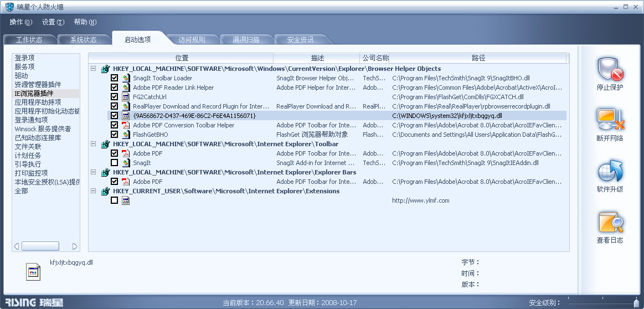The width and height of the screenshot is (644, 309).
Task: Uncheck Adobe PDF Conversion Toolbar Helper checkbox
Action: pyautogui.click(x=114, y=125)
